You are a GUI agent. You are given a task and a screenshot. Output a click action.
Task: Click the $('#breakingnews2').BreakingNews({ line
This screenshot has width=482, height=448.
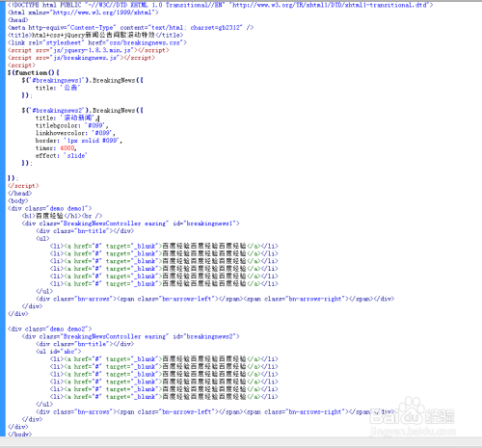pos(83,111)
